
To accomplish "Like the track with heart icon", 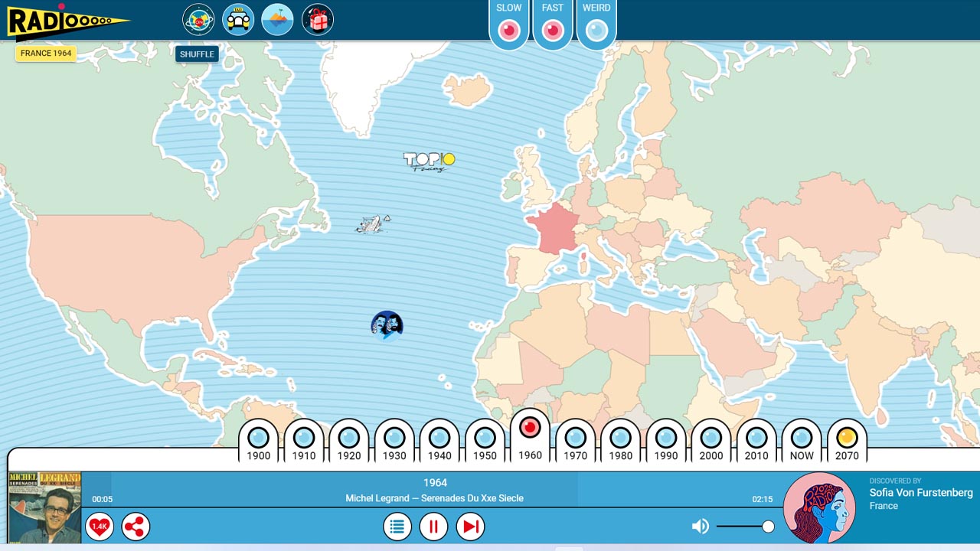I will 100,527.
